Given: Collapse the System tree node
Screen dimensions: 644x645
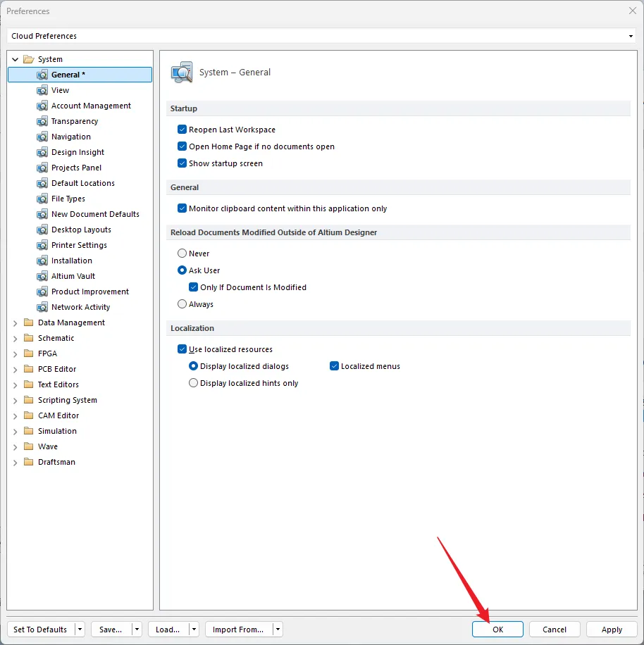Looking at the screenshot, I should coord(16,60).
